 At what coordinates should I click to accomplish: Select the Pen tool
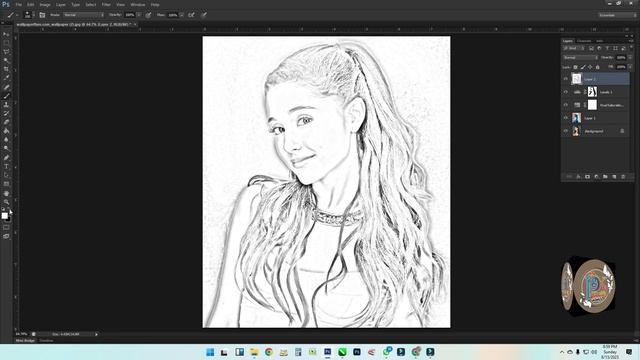click(6, 157)
